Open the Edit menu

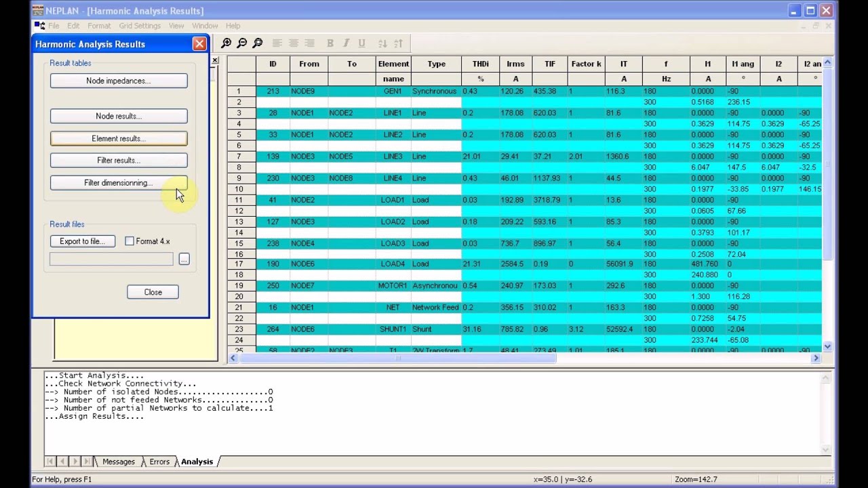coord(73,26)
